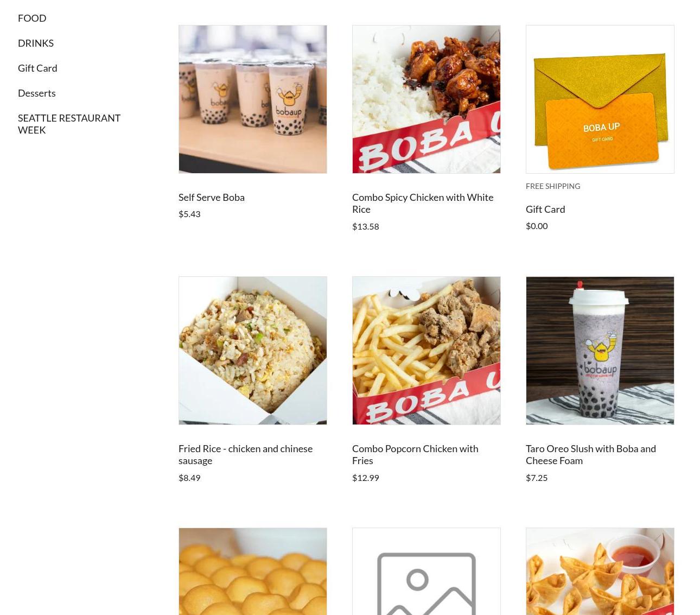Open the FOOD category

[32, 18]
